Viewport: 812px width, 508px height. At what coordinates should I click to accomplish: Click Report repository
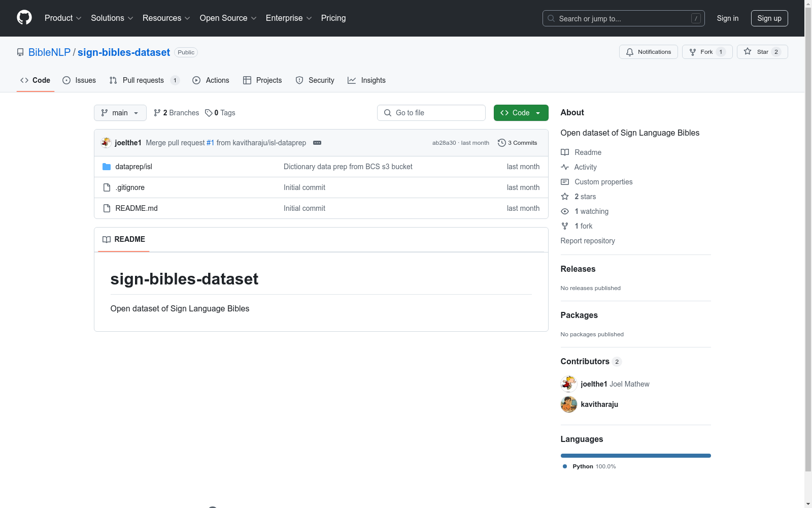click(588, 241)
